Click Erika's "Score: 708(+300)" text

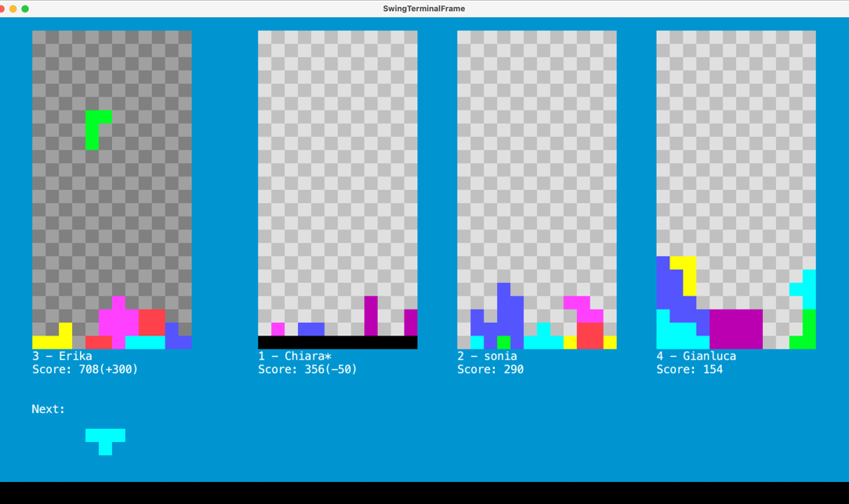tap(85, 369)
